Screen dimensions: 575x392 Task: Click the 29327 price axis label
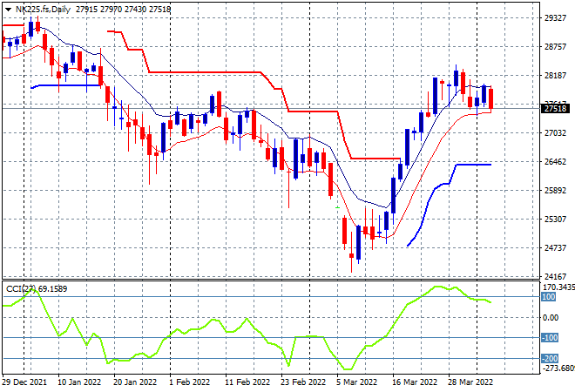pos(555,18)
